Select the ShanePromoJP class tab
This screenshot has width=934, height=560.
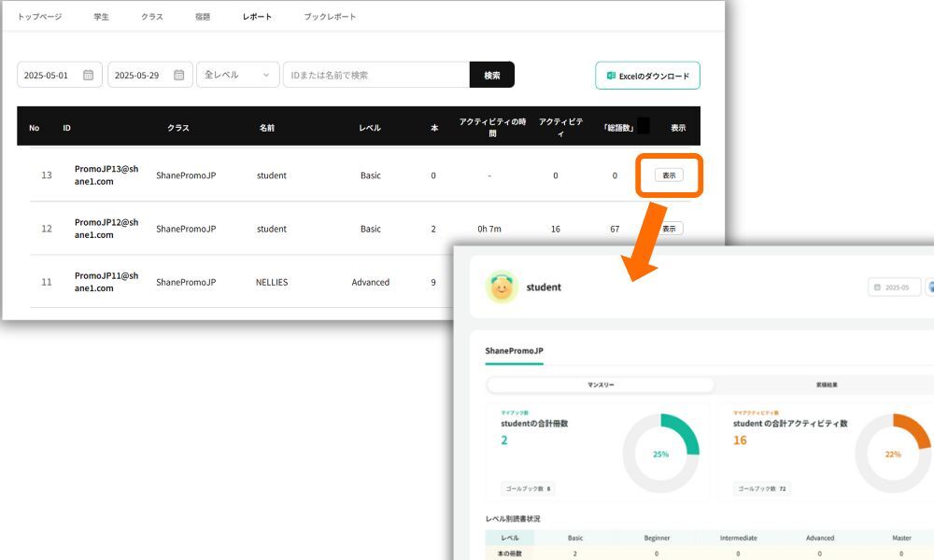coord(514,351)
